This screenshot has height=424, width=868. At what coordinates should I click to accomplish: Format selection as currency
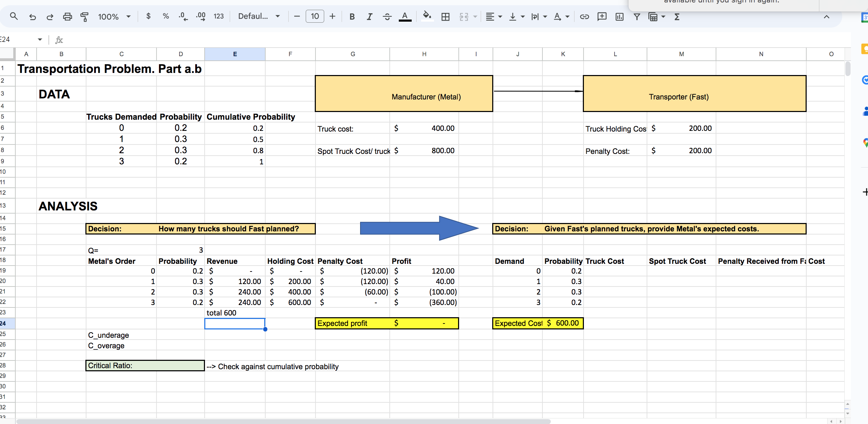[148, 16]
